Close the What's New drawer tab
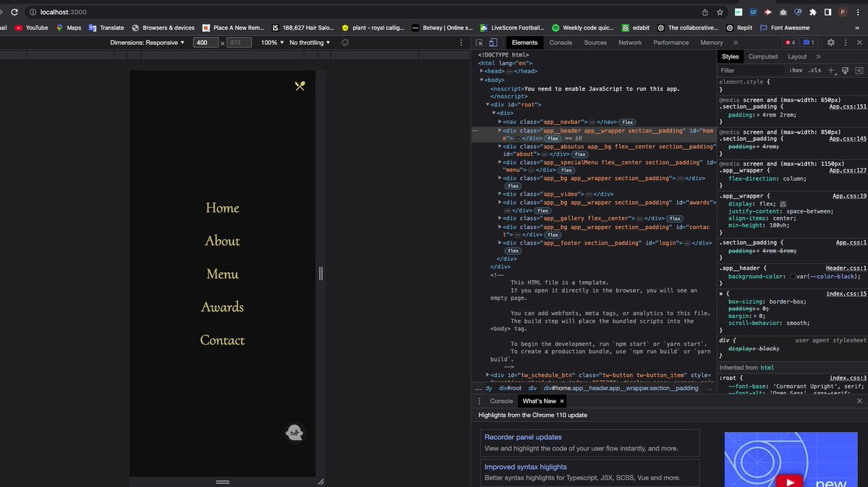868x487 pixels. pyautogui.click(x=562, y=401)
